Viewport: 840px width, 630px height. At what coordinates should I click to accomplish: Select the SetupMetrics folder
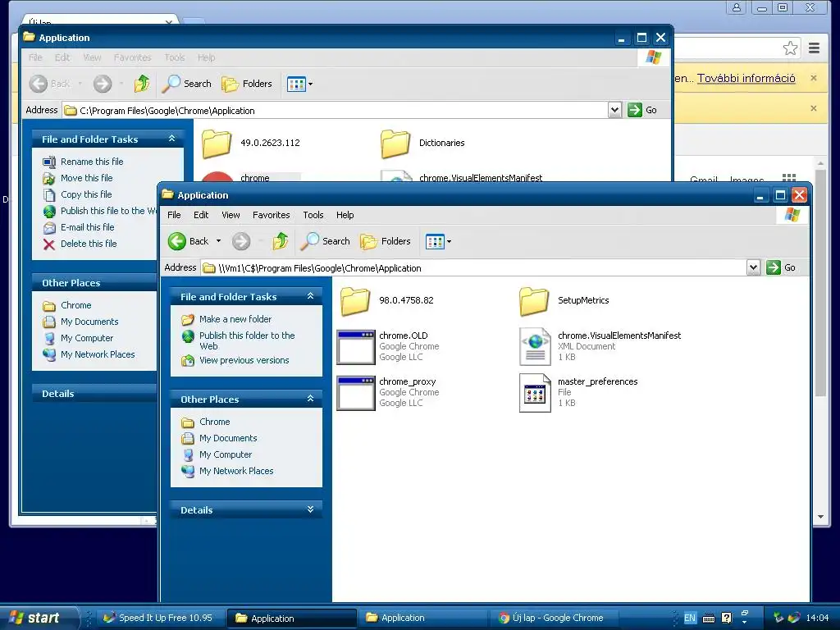pyautogui.click(x=564, y=300)
